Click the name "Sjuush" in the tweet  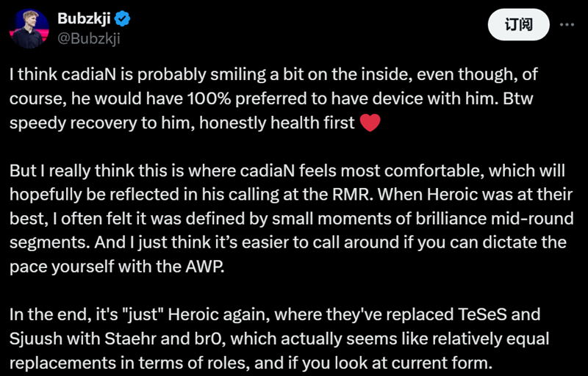pyautogui.click(x=35, y=339)
